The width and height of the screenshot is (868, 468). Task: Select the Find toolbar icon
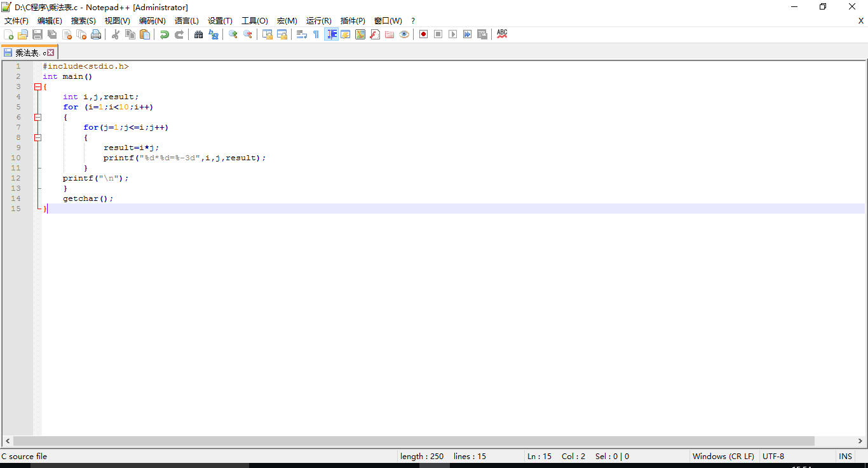pyautogui.click(x=199, y=34)
